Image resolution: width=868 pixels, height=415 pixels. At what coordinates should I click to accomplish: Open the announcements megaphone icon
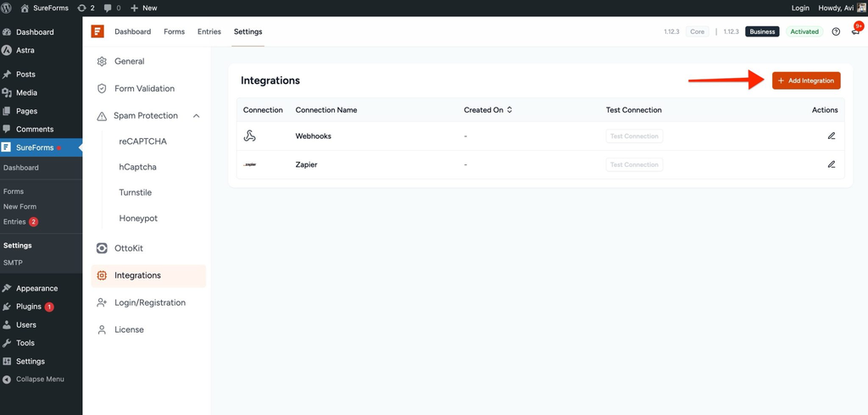click(x=856, y=31)
